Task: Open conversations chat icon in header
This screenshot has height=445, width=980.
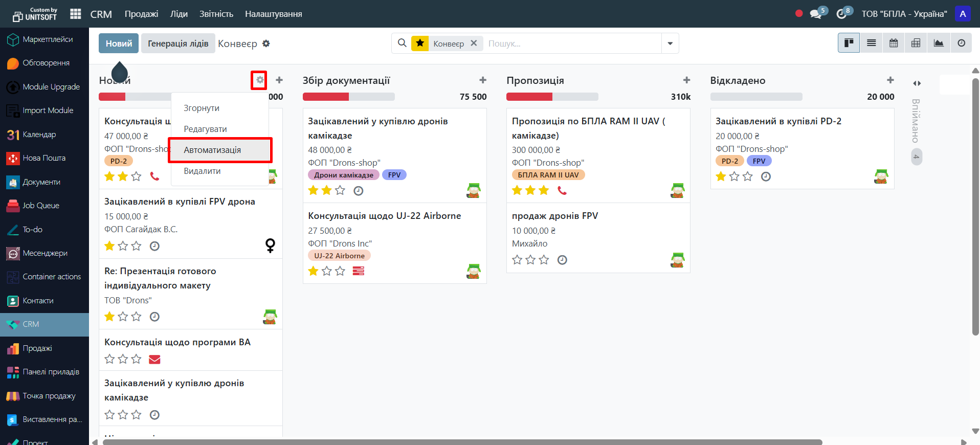Action: (816, 14)
